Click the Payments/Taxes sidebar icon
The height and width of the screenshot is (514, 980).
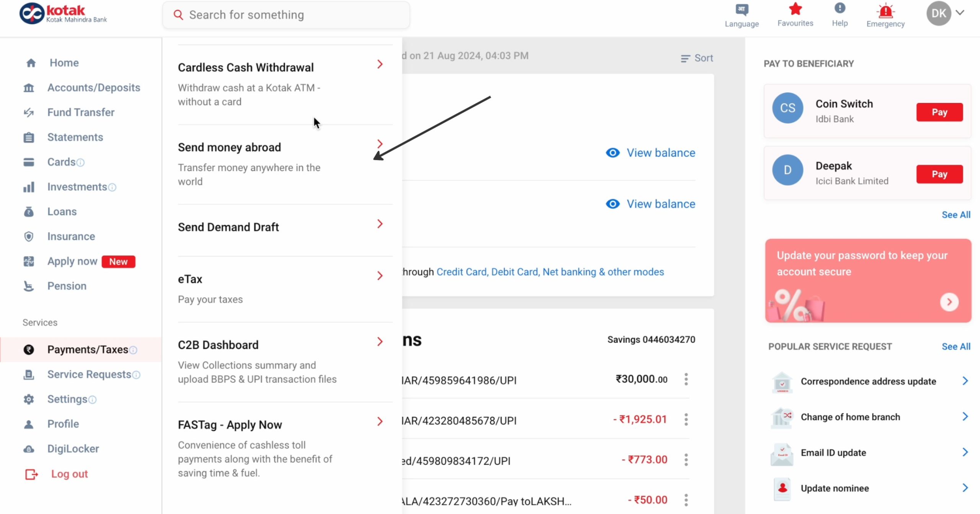(x=28, y=349)
